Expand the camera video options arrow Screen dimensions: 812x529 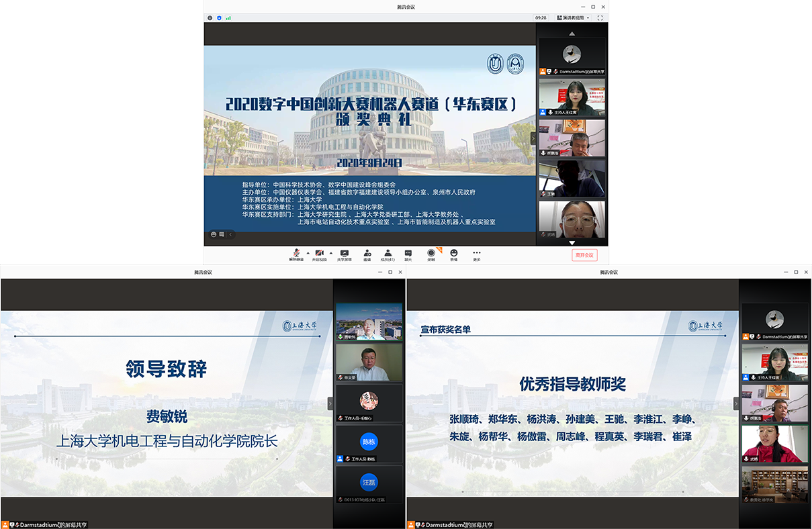coord(330,252)
